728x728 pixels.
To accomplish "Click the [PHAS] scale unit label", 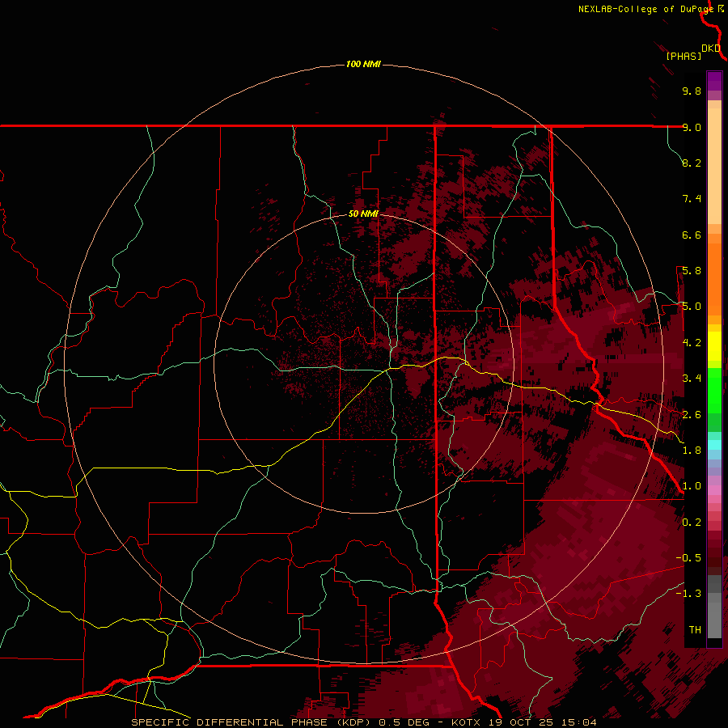I will click(684, 56).
